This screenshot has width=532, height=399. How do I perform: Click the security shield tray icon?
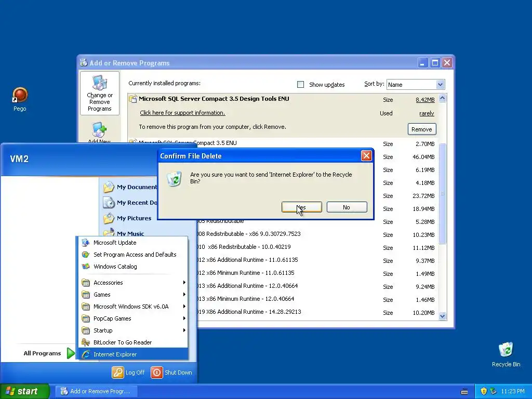tap(484, 391)
